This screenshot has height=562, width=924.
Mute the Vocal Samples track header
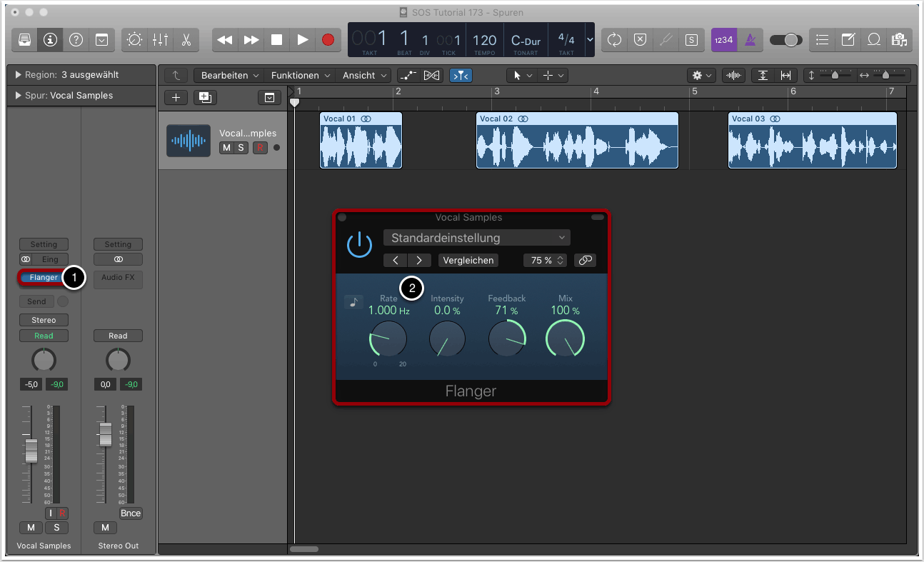226,148
